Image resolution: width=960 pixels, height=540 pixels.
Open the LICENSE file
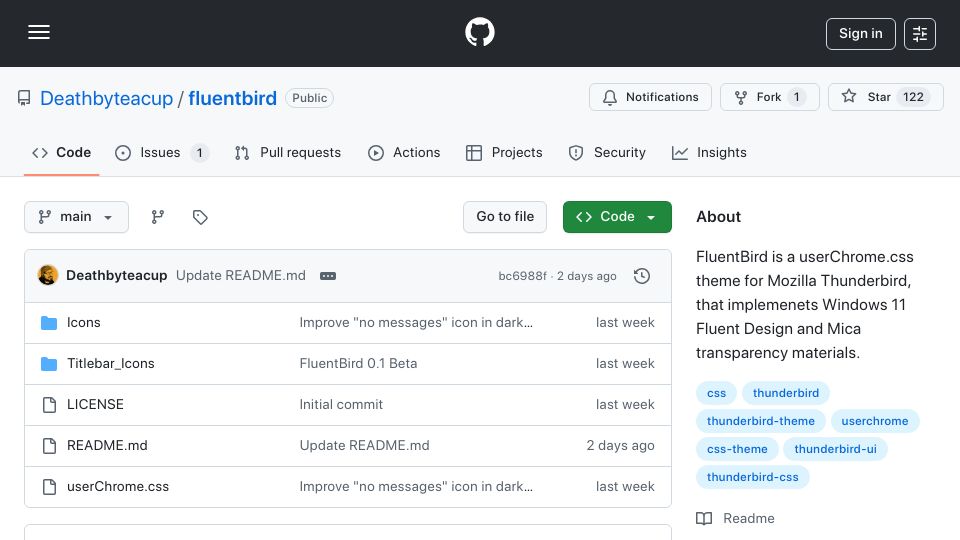pos(96,405)
